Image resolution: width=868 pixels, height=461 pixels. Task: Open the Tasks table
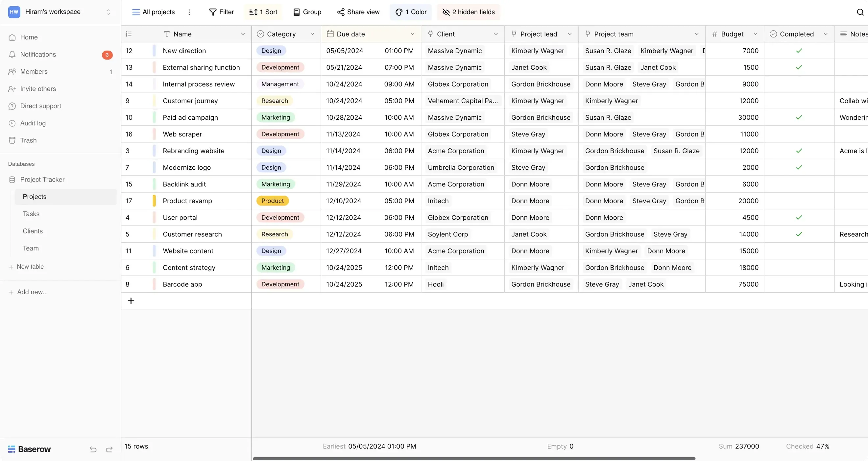31,214
